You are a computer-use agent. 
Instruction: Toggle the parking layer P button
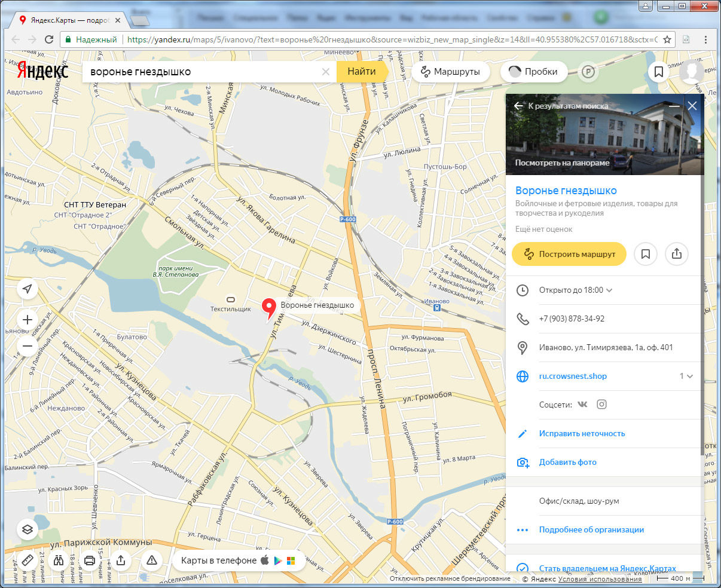click(588, 72)
